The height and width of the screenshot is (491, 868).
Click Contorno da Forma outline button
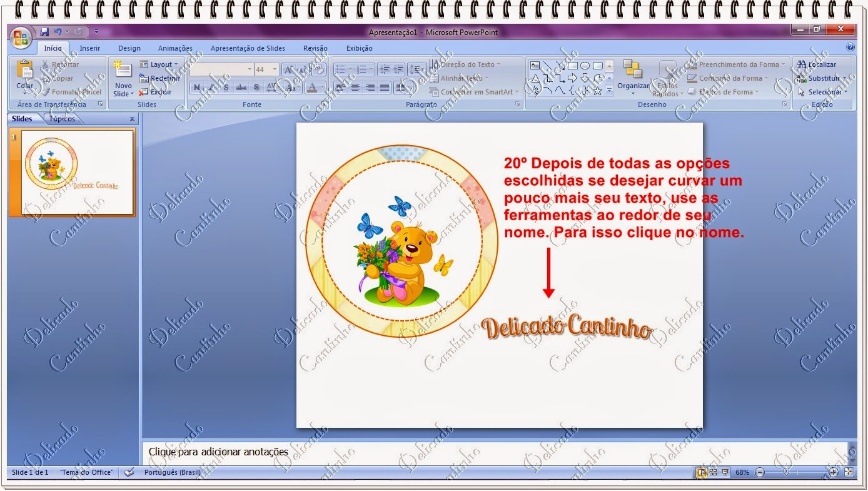tap(728, 78)
